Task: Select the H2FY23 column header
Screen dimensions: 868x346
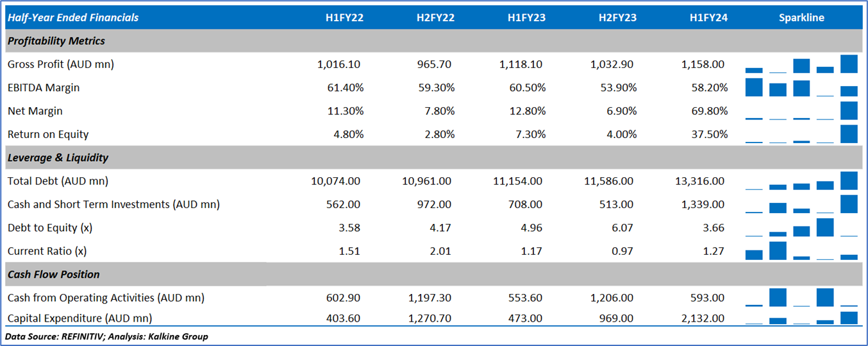Action: coord(617,17)
